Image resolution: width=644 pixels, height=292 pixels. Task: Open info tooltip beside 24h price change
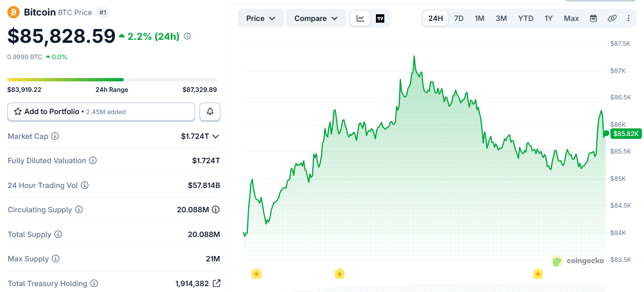(x=188, y=36)
